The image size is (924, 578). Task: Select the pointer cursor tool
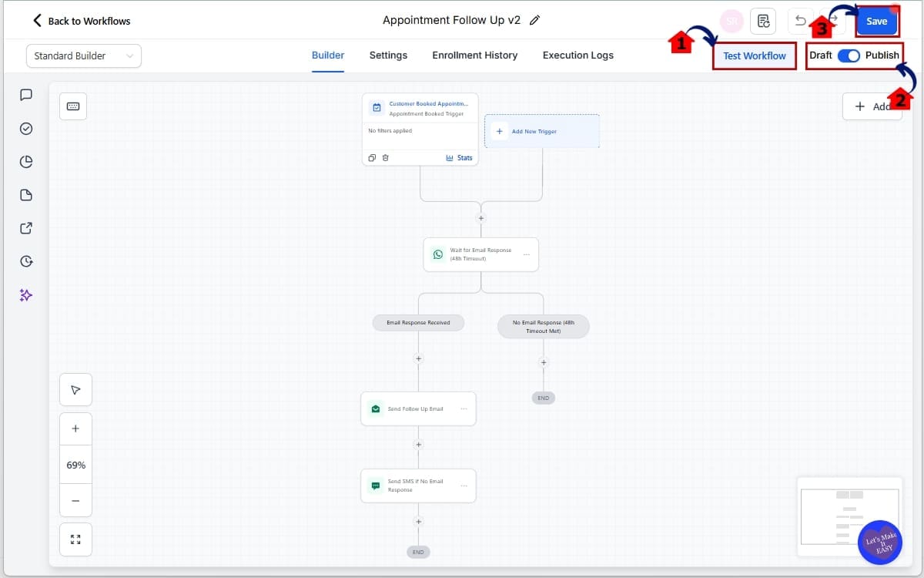[75, 390]
